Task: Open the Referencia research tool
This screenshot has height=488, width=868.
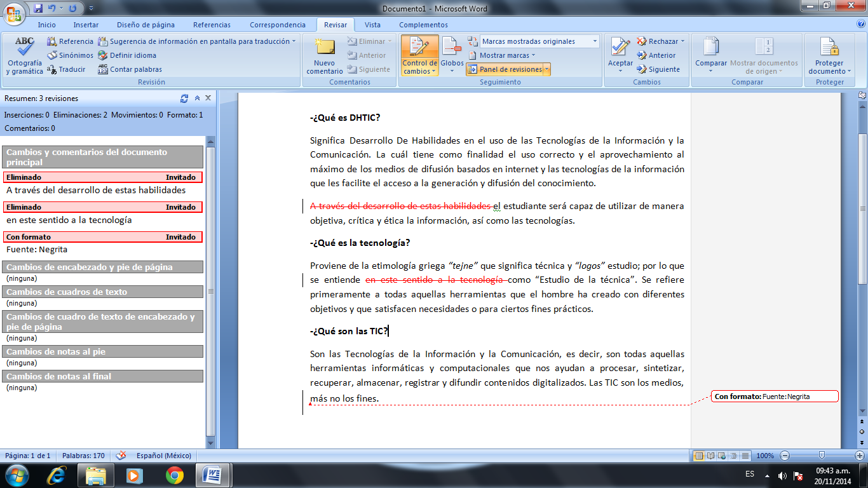Action: [71, 41]
